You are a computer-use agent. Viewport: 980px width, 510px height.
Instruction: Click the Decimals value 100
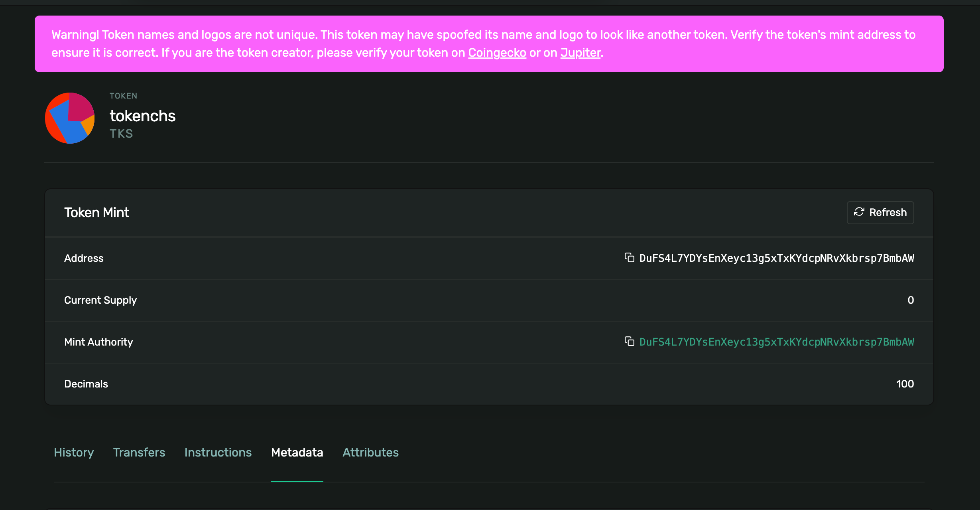905,384
